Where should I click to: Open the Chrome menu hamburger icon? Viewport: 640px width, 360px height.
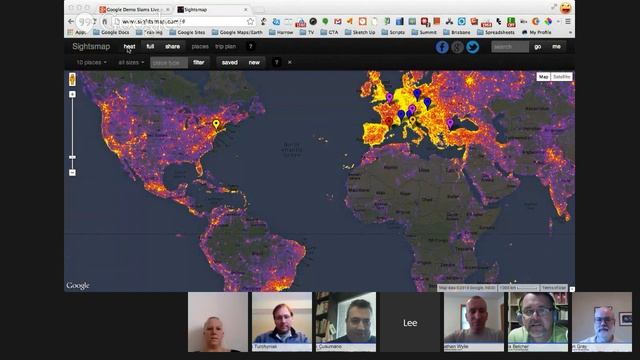(x=568, y=21)
